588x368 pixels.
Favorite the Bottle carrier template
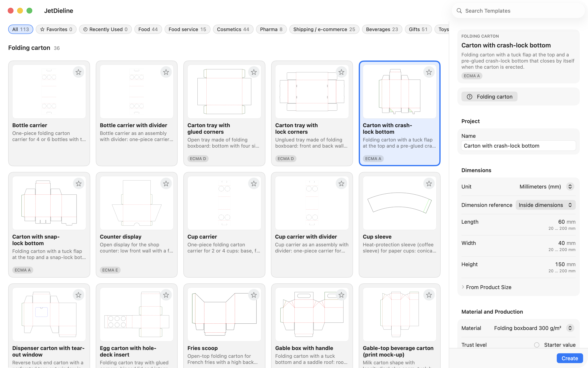(78, 72)
